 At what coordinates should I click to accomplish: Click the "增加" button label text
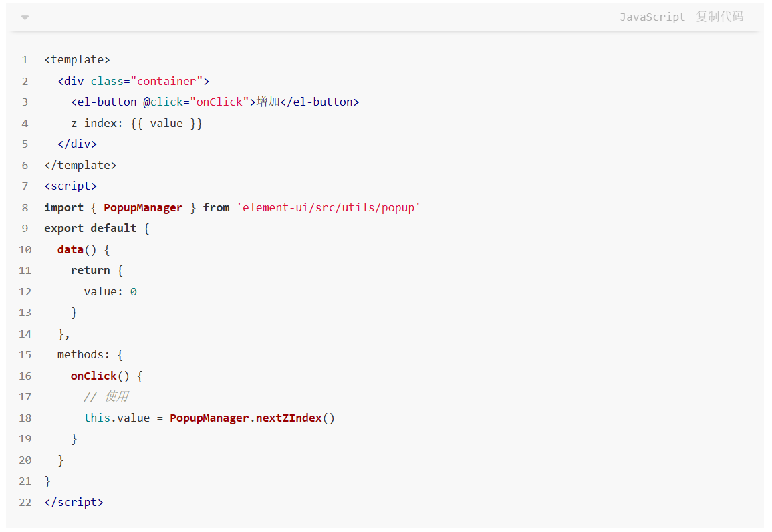pos(268,102)
